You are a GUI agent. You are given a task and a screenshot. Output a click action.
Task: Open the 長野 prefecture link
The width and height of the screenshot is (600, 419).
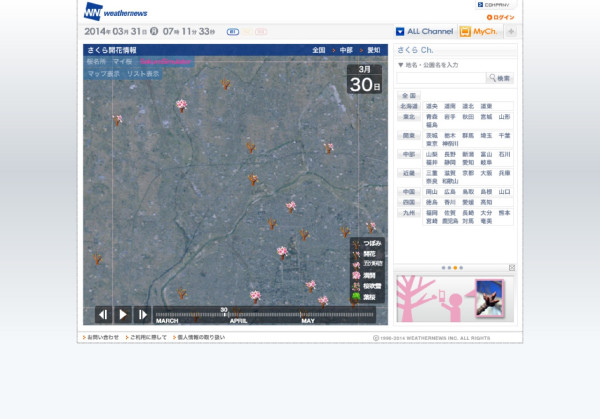(x=450, y=154)
